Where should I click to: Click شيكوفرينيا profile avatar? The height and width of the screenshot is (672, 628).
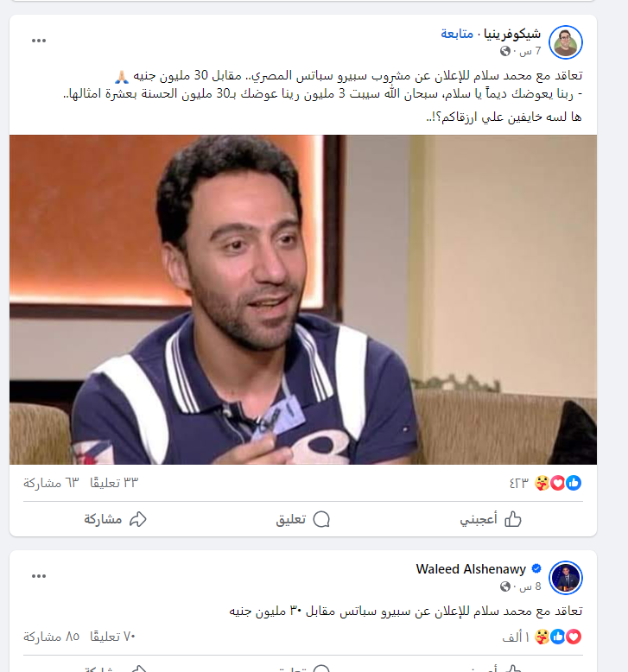(x=566, y=42)
